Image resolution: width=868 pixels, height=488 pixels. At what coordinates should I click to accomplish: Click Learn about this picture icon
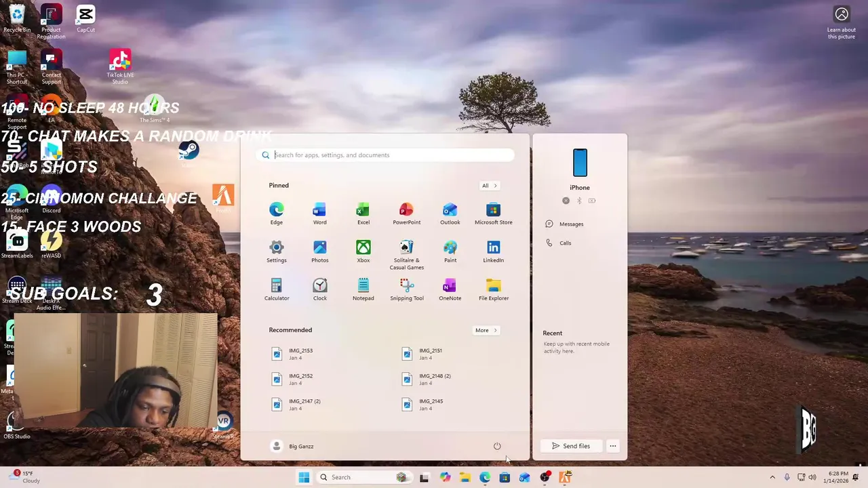coord(842,22)
